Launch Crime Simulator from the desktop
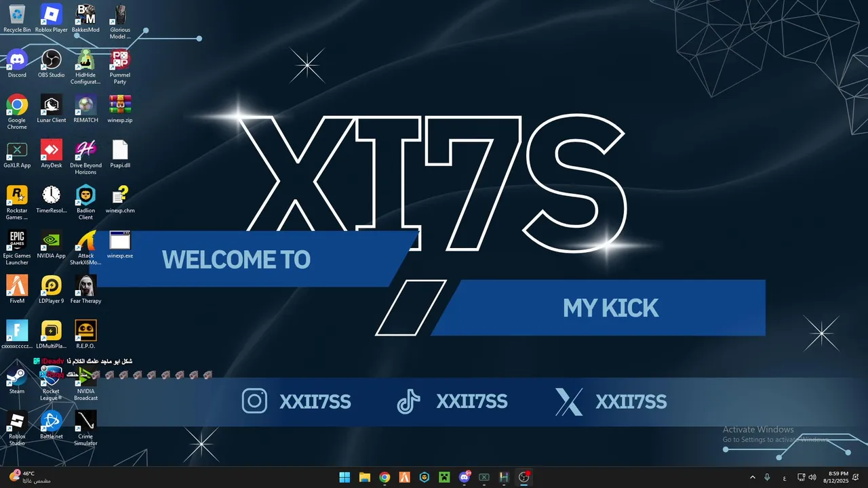Screen dimensions: 868x488 click(x=85, y=428)
